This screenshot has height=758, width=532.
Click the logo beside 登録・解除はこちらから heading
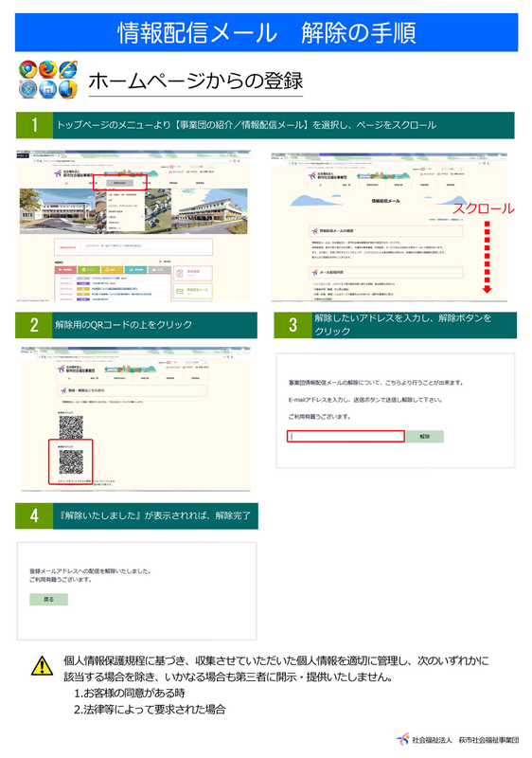(63, 390)
